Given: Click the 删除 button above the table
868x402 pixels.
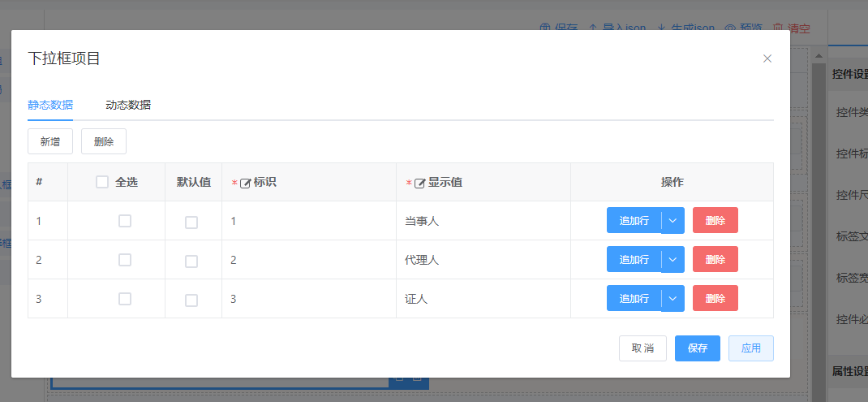Looking at the screenshot, I should (x=104, y=141).
